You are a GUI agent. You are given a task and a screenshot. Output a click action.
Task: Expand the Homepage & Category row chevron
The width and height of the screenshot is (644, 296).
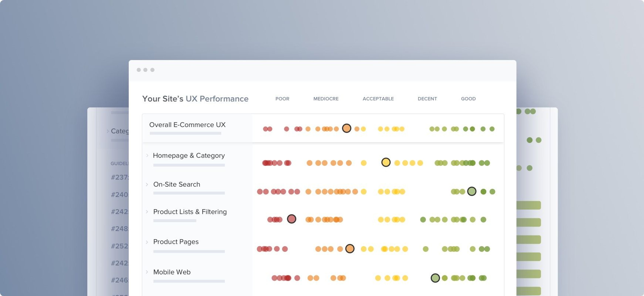[x=147, y=155]
